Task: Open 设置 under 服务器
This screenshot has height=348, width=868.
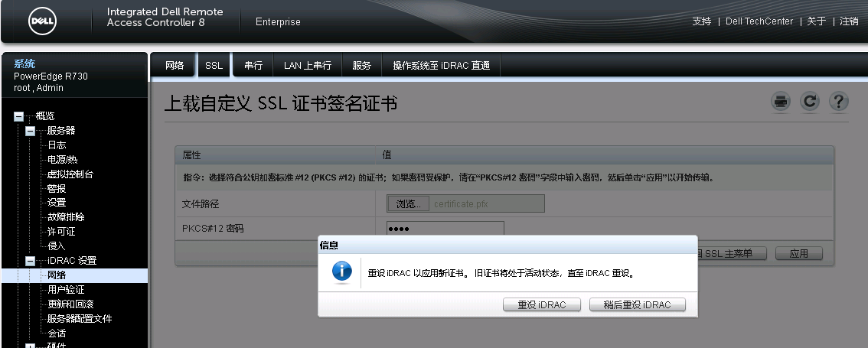Action: 57,203
